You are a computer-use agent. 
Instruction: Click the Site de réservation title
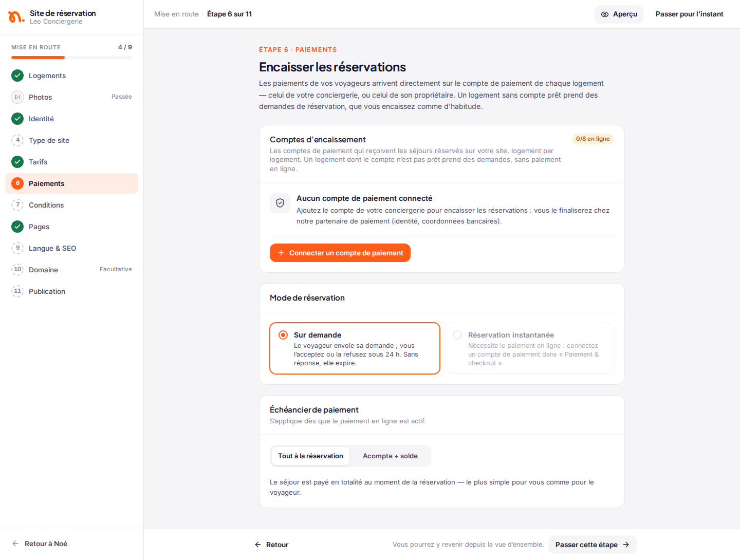[x=63, y=13]
